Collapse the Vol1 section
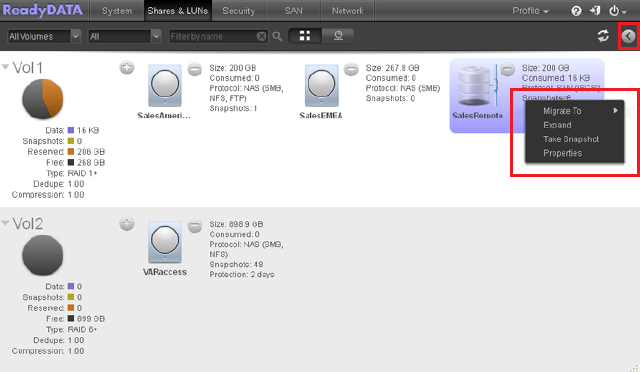 tap(5, 67)
